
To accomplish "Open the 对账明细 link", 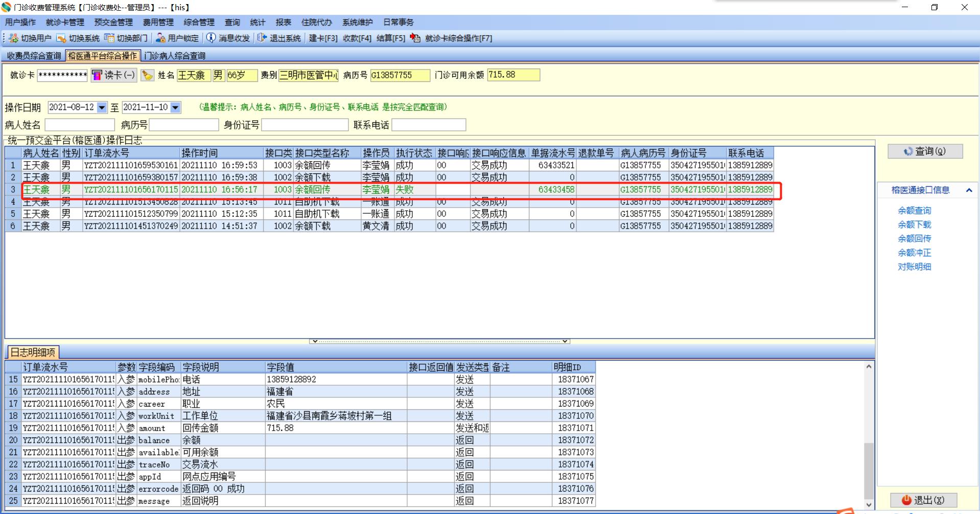I will 914,267.
